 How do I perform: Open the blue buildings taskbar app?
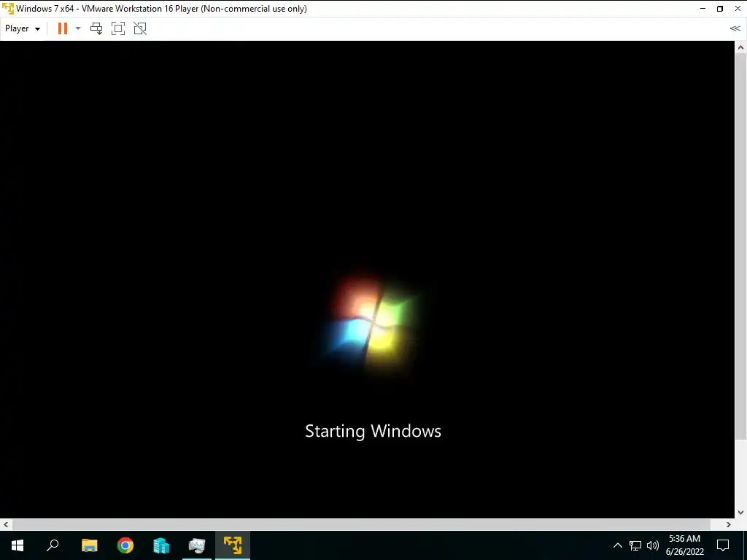161,545
